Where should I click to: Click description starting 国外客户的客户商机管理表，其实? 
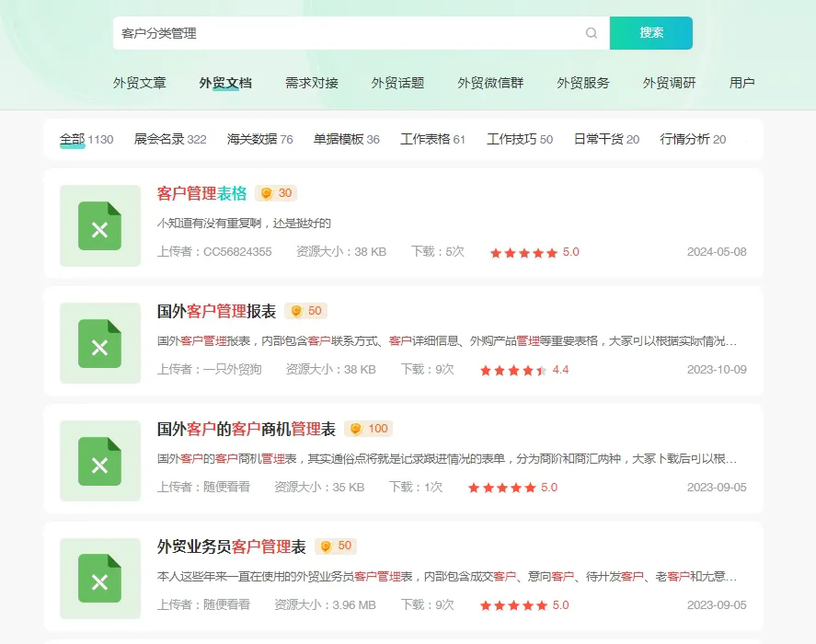coord(446,459)
